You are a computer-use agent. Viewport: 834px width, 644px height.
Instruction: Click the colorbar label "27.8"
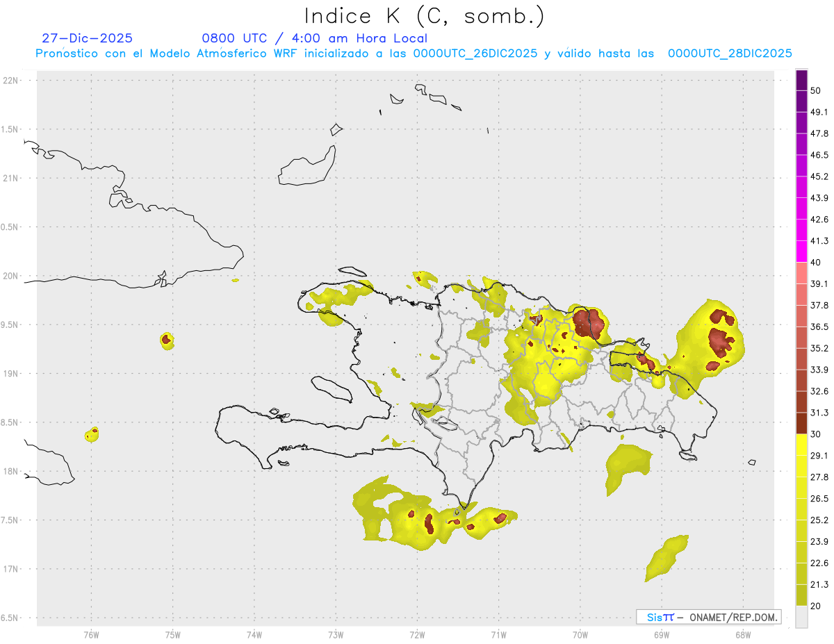point(819,477)
